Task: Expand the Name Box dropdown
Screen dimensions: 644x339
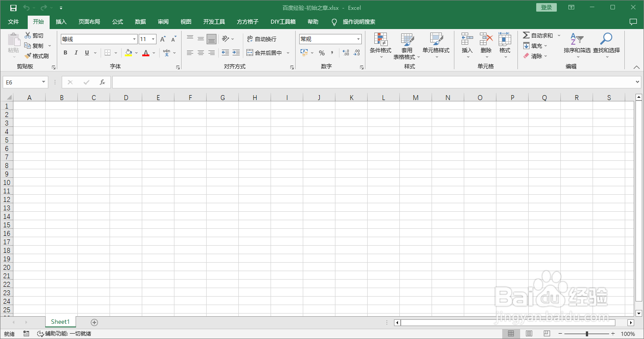Action: (x=43, y=82)
